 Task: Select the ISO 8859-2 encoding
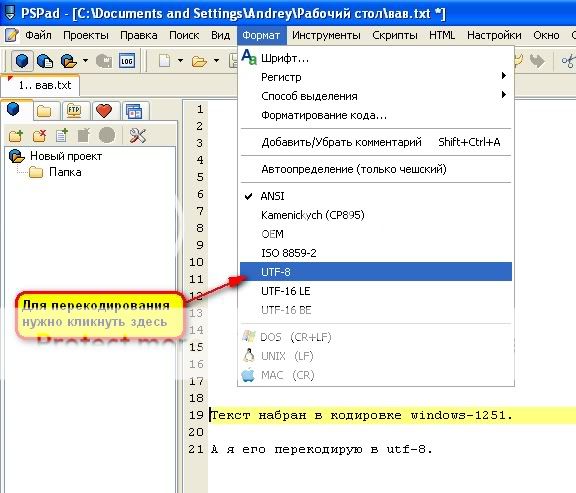(x=375, y=253)
